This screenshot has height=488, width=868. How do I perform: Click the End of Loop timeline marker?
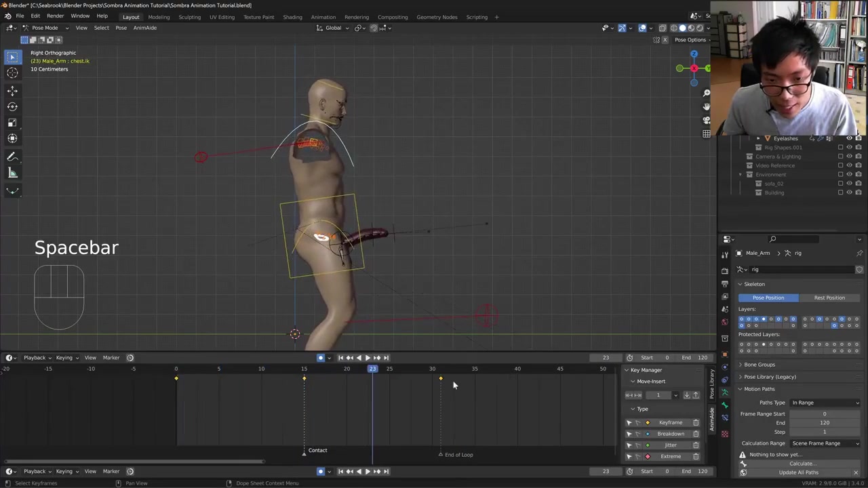pos(441,455)
